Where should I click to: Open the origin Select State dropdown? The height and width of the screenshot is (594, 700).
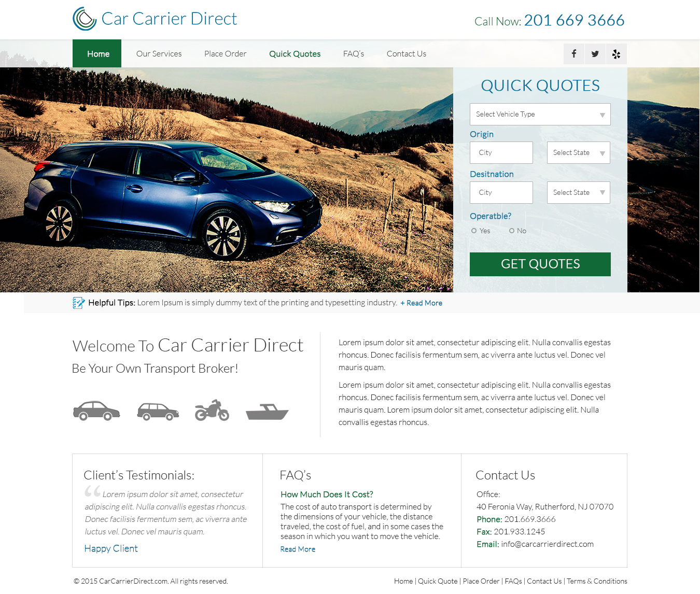(x=578, y=152)
